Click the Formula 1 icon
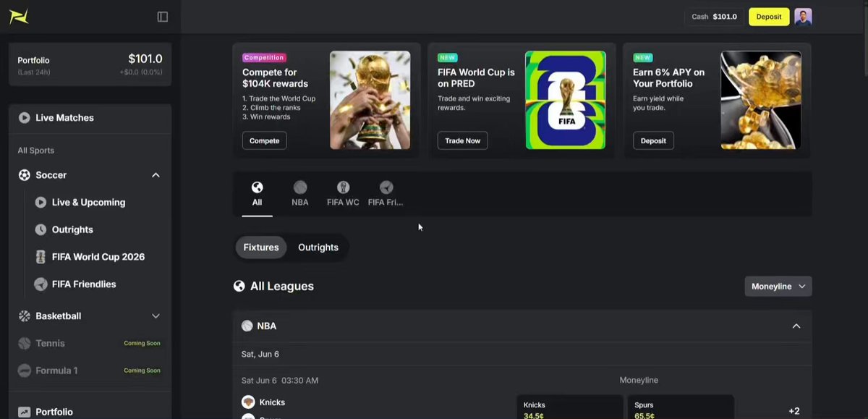 [25, 371]
